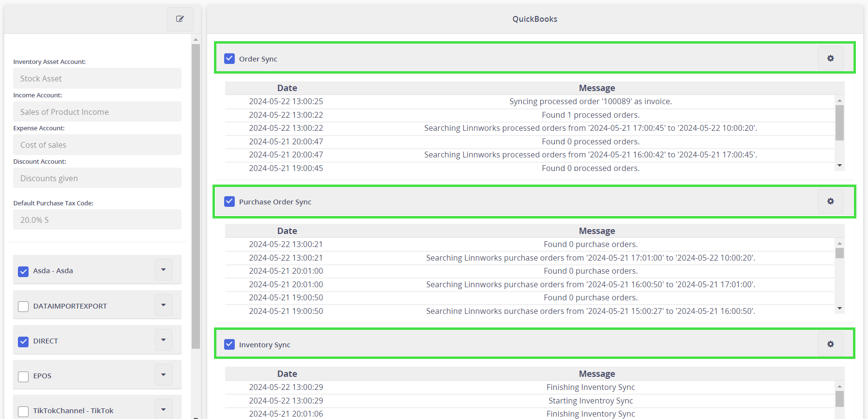Open the EPOS channel dropdown arrow

(x=164, y=375)
